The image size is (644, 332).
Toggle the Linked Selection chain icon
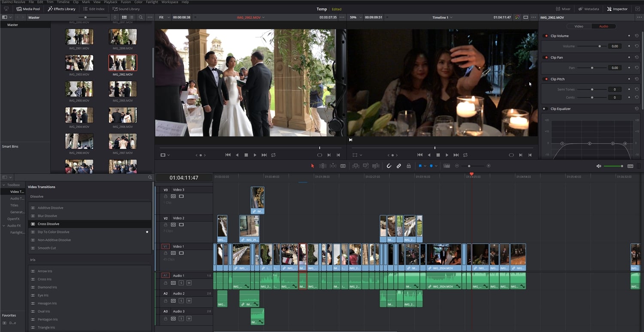coord(399,166)
